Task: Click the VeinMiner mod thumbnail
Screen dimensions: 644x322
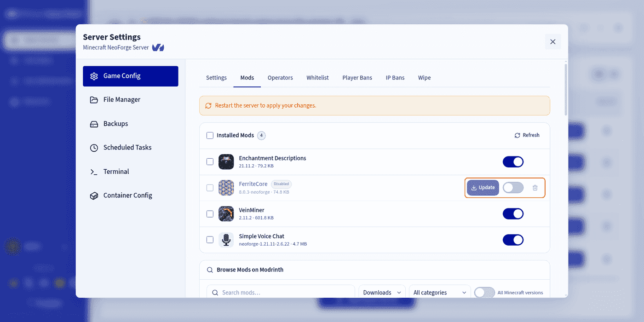Action: tap(226, 214)
